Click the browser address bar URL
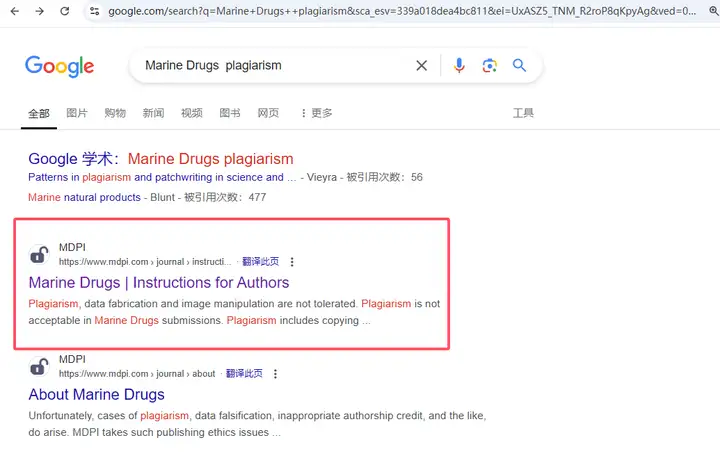The image size is (720, 472). pyautogui.click(x=402, y=11)
